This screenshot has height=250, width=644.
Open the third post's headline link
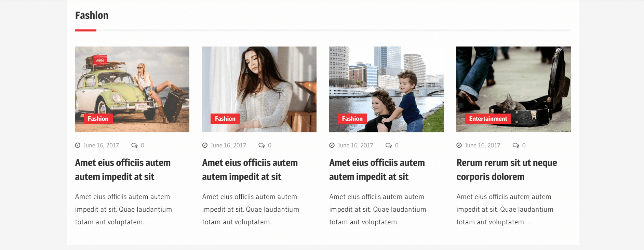377,170
